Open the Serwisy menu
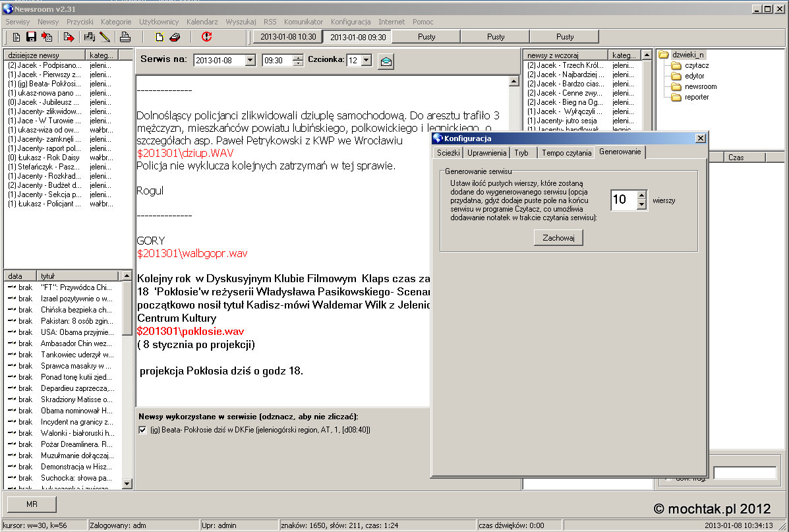789x532 pixels. pyautogui.click(x=18, y=22)
